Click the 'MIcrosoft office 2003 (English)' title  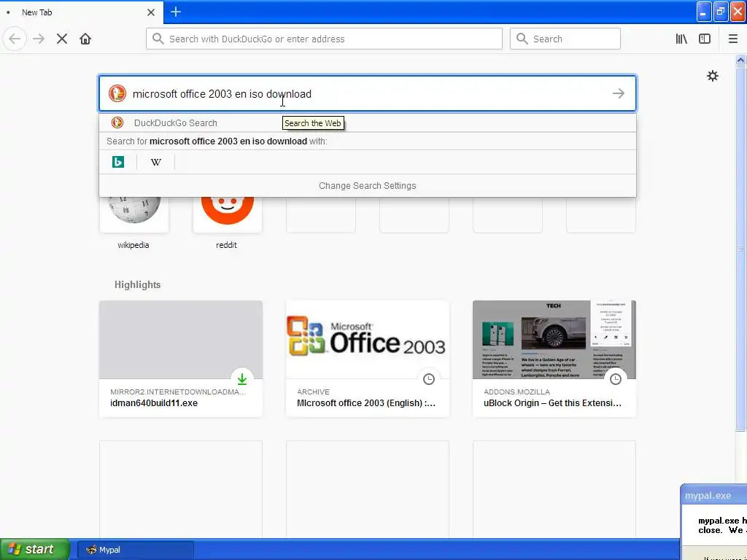tap(366, 402)
